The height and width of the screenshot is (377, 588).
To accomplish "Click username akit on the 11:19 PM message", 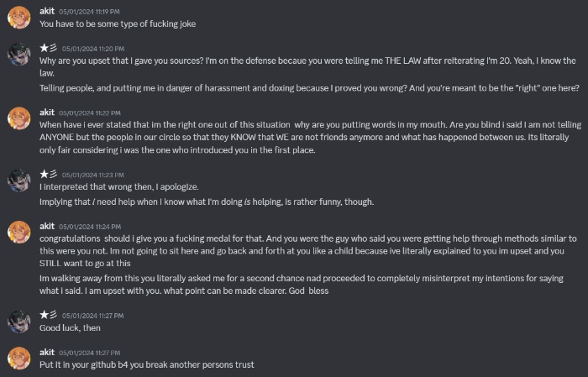I will [47, 12].
